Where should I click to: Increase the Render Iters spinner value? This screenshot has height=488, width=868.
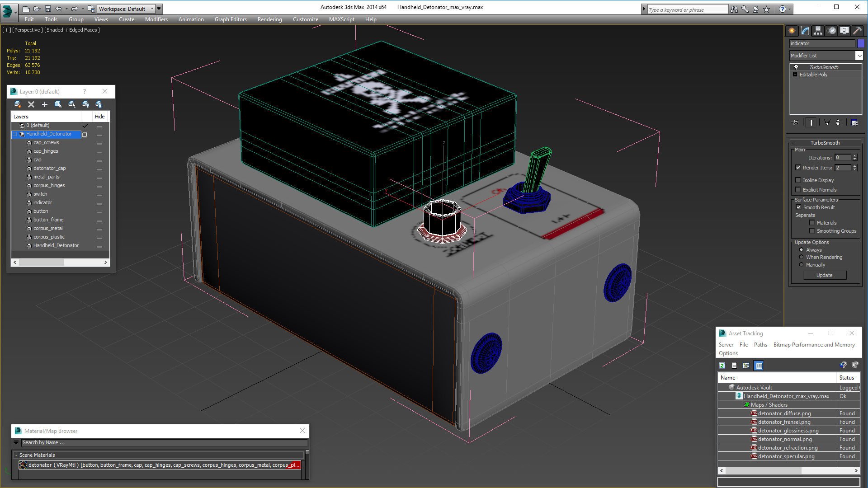click(x=854, y=166)
